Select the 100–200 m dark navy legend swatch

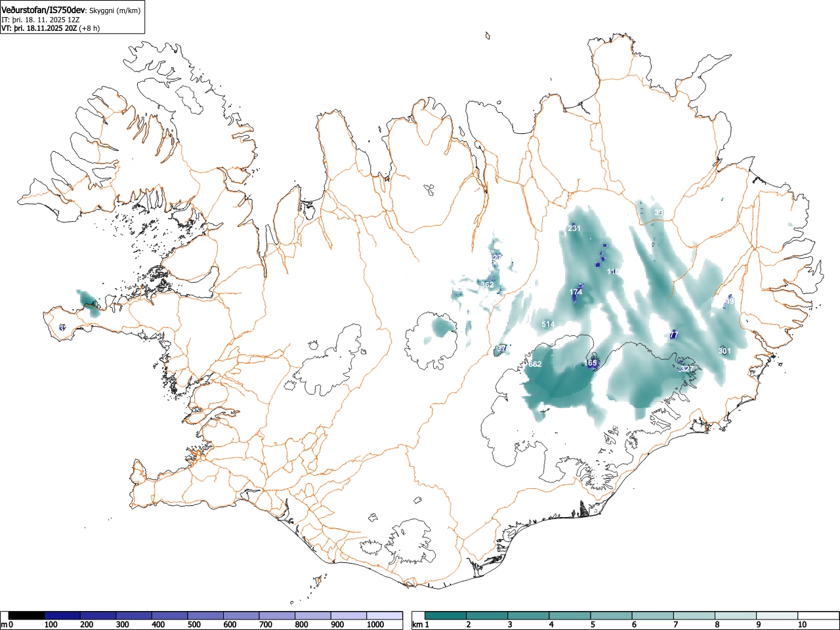click(62, 616)
